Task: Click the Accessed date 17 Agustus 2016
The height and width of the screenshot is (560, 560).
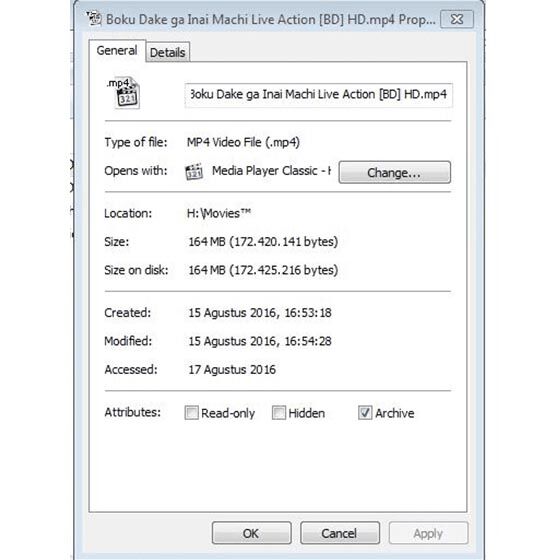Action: (232, 370)
